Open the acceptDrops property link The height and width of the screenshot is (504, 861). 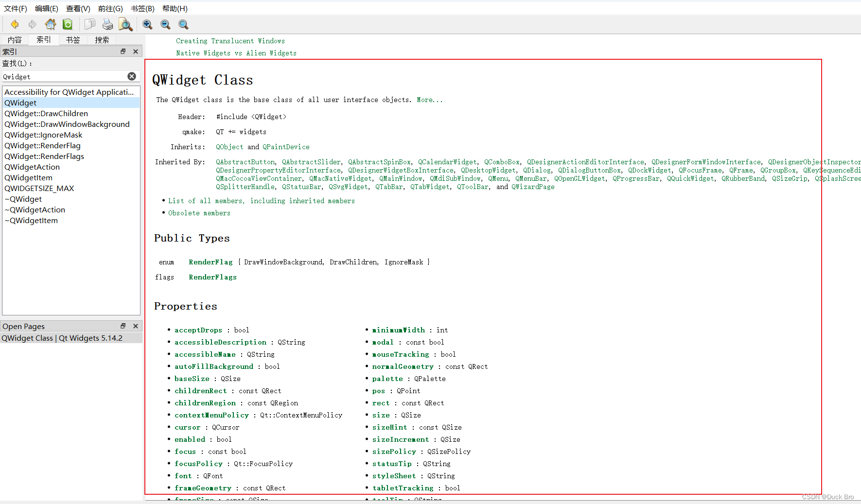(198, 330)
